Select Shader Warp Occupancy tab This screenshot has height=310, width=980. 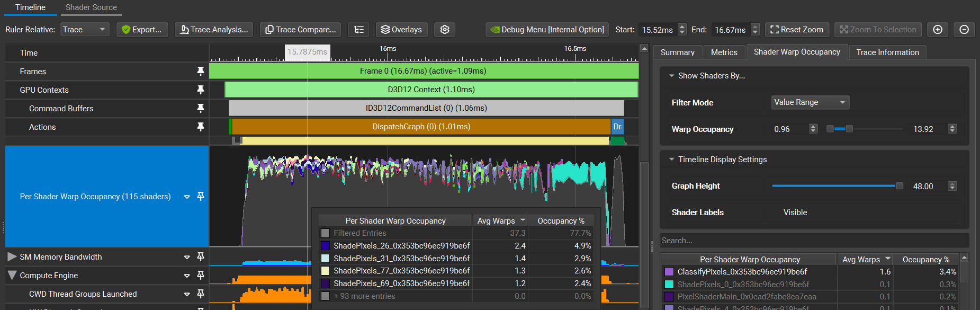797,52
